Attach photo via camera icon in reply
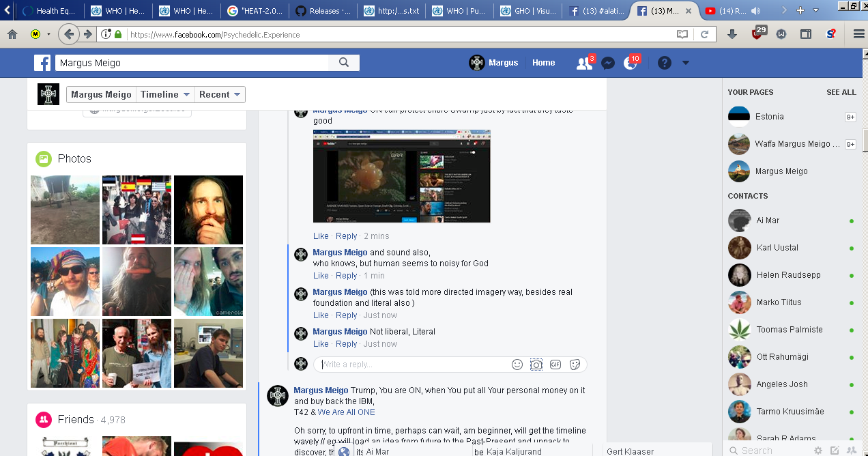Image resolution: width=868 pixels, height=456 pixels. coord(536,365)
